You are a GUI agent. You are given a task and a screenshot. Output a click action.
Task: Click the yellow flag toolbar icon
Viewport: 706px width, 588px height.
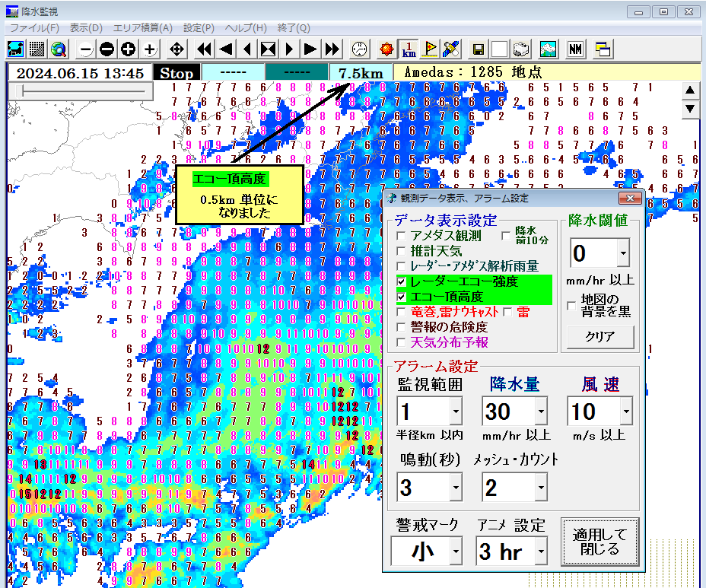point(430,49)
